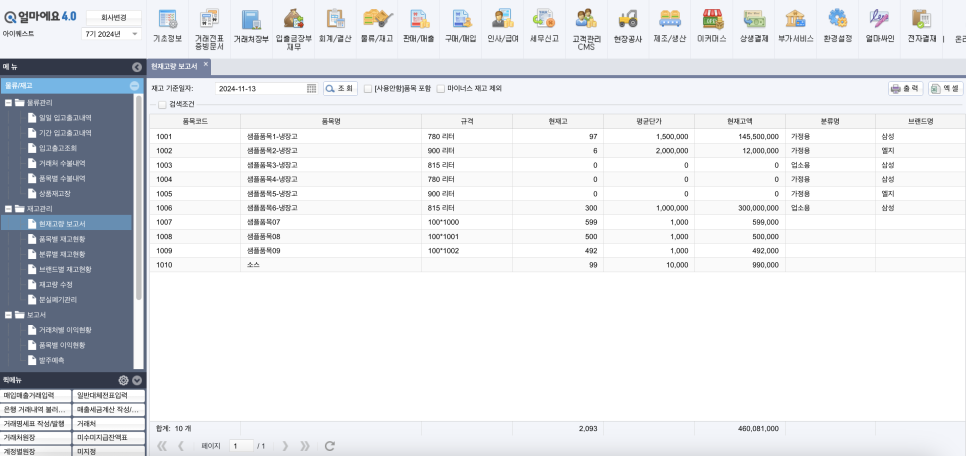Open the 7기 2024년 fiscal year dropdown
This screenshot has height=456, width=966.
[x=111, y=34]
